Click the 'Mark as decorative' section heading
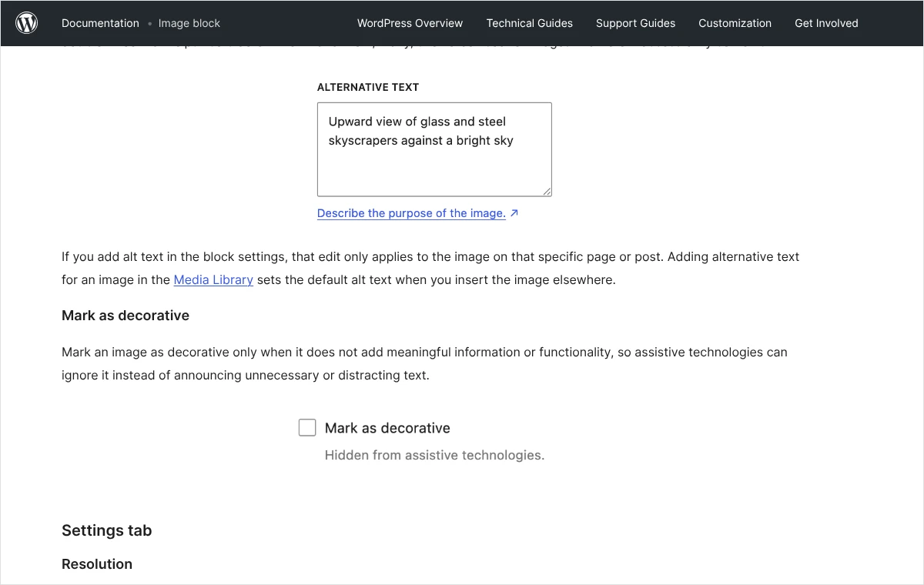Image resolution: width=924 pixels, height=585 pixels. click(126, 316)
